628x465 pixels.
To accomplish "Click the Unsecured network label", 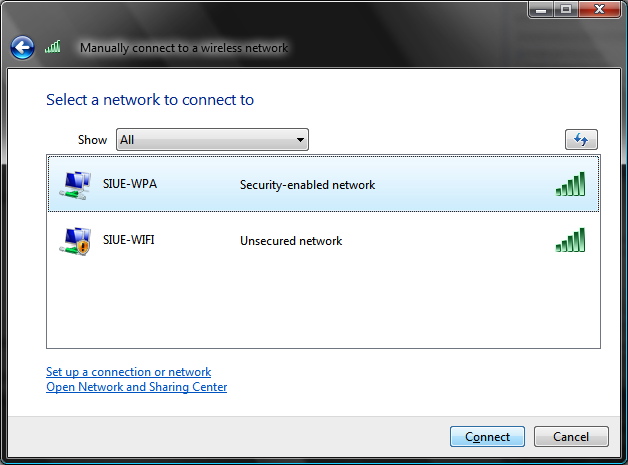I will (x=291, y=241).
